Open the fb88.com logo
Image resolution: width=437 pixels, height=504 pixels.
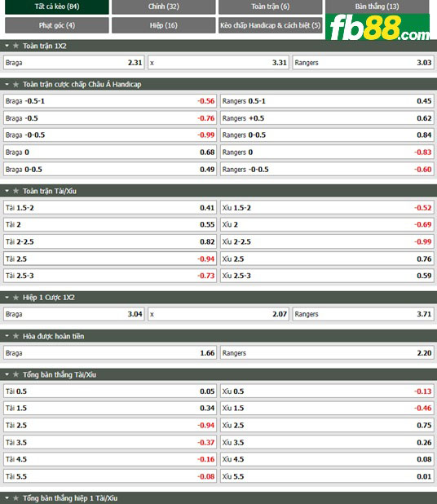tap(377, 27)
